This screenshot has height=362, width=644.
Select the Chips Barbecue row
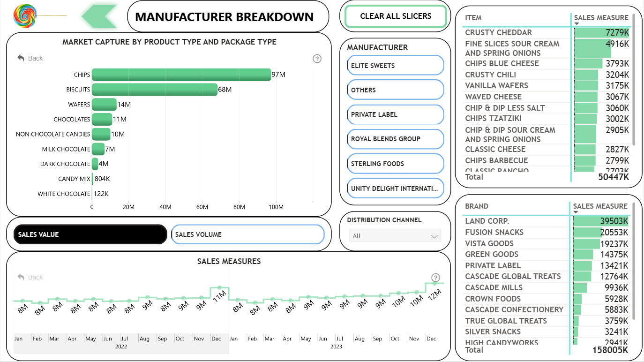547,160
